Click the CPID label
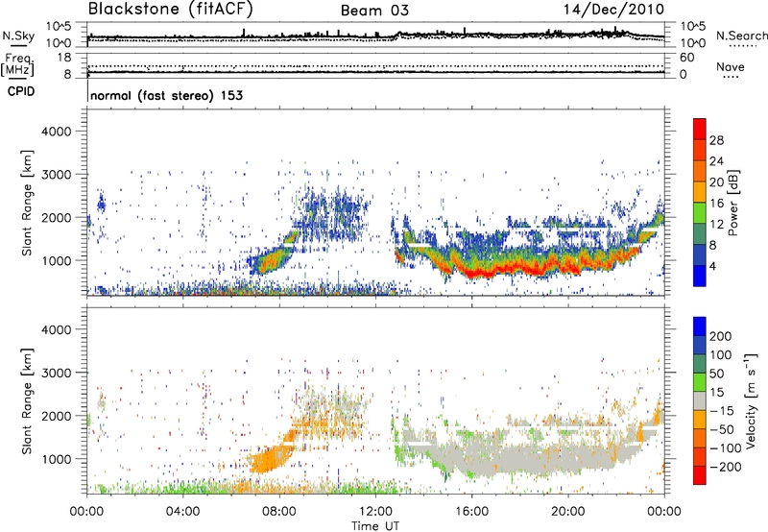 [x=20, y=91]
